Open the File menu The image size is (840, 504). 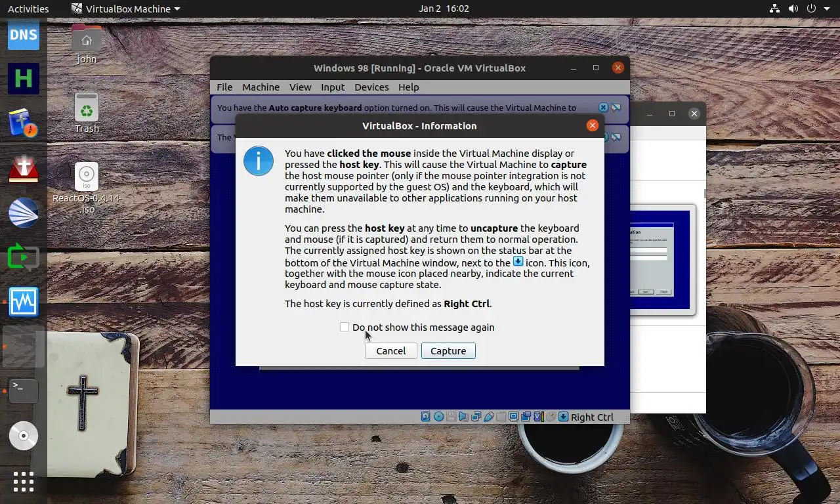click(224, 87)
